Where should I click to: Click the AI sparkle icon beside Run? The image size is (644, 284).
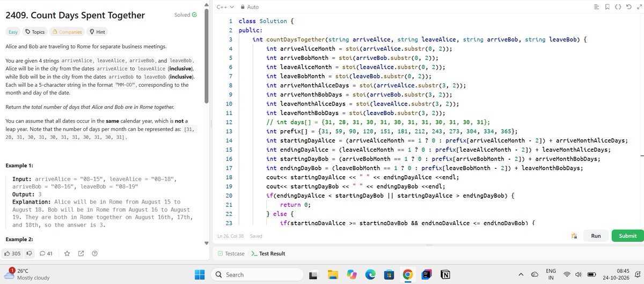click(574, 236)
